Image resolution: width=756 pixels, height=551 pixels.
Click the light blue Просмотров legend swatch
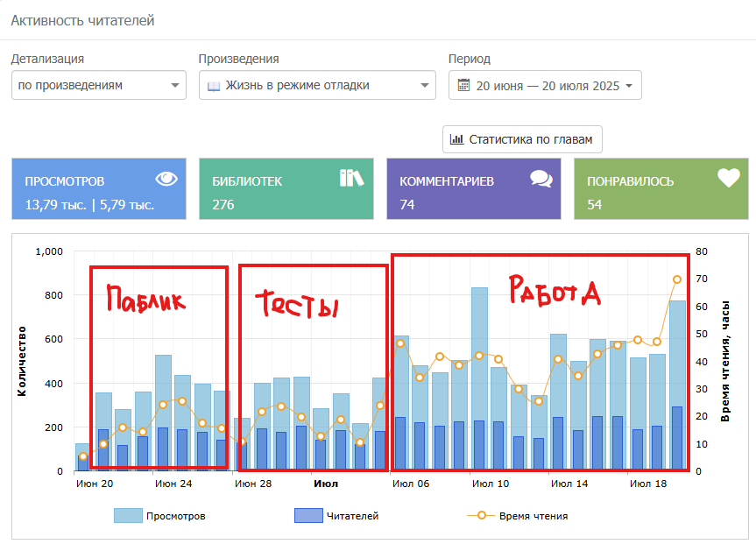pos(127,516)
